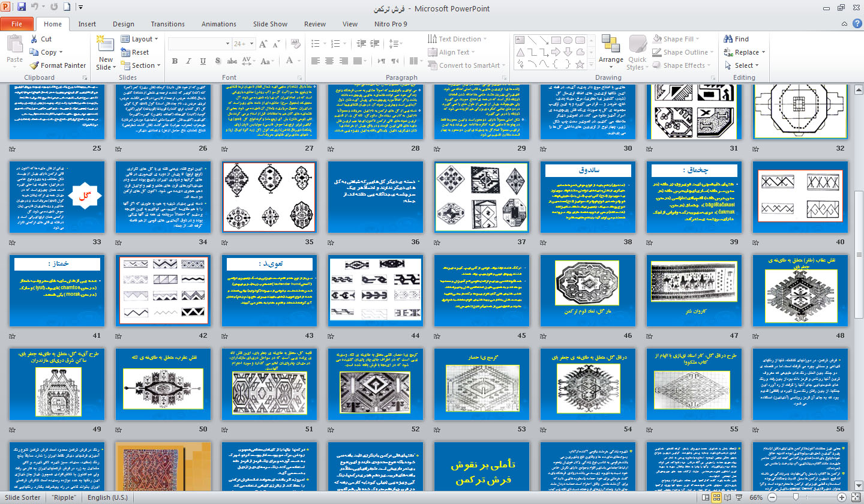Click the Format Painter brush
The width and height of the screenshot is (864, 504).
pos(34,65)
